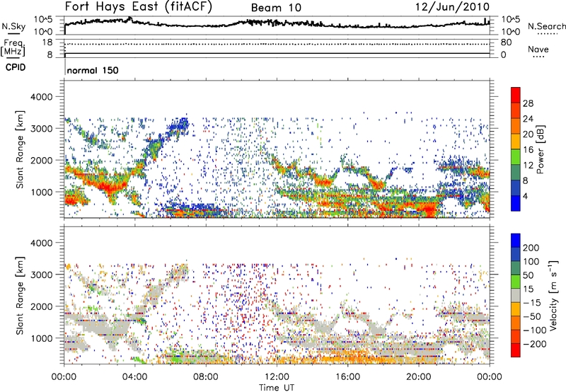Select the 'N.Sky' legend label
The image size is (566, 392).
point(13,26)
